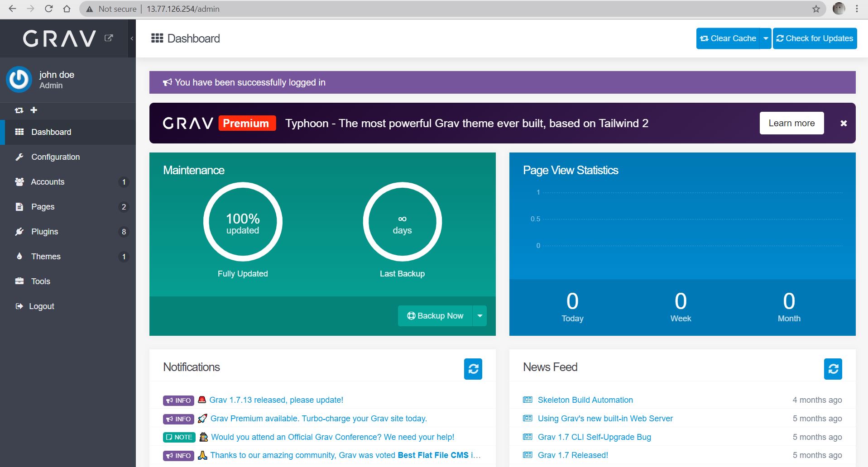Click the Not secure warning indicator
This screenshot has width=868, height=467.
point(111,9)
